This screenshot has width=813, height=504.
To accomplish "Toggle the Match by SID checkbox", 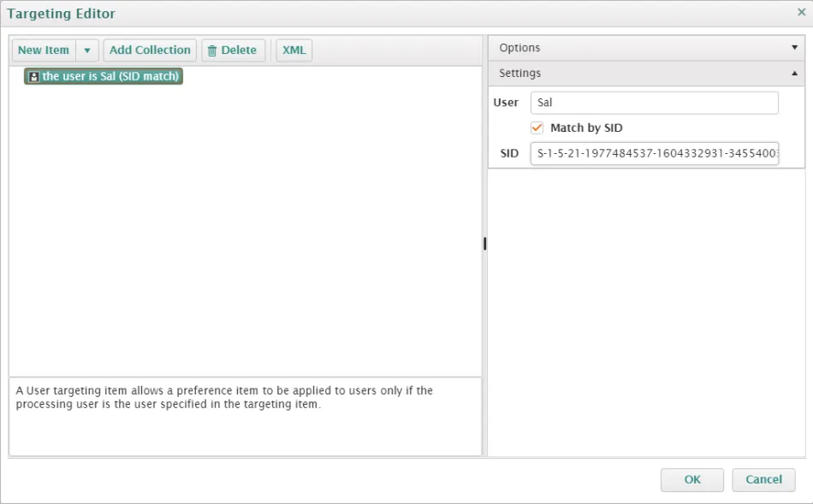I will [537, 127].
